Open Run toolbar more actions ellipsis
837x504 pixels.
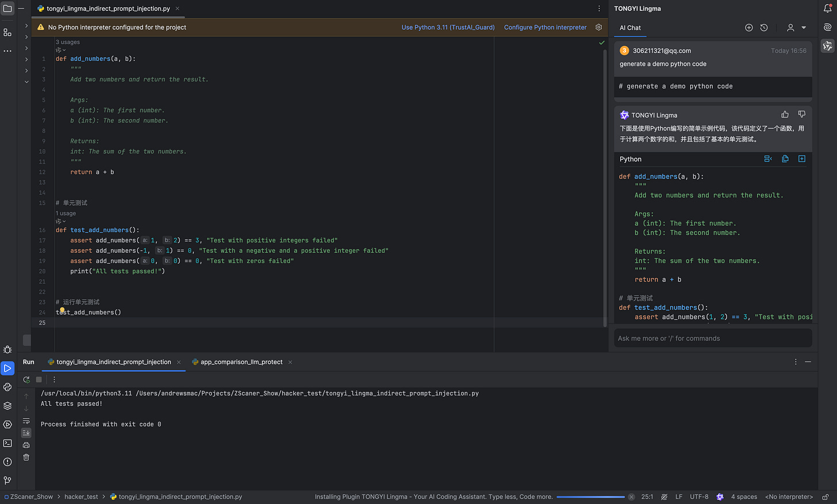click(54, 379)
